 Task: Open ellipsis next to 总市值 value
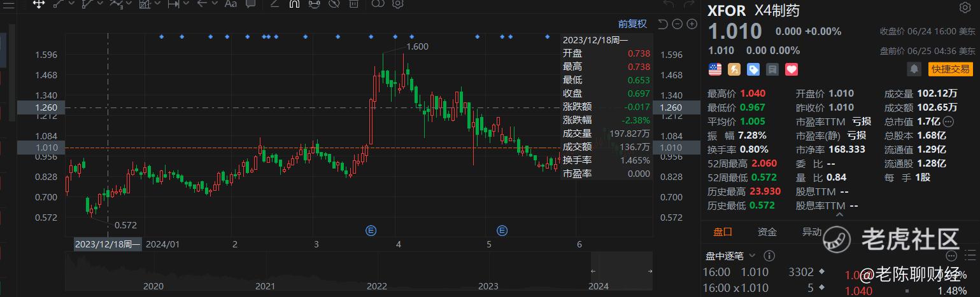coord(949,121)
